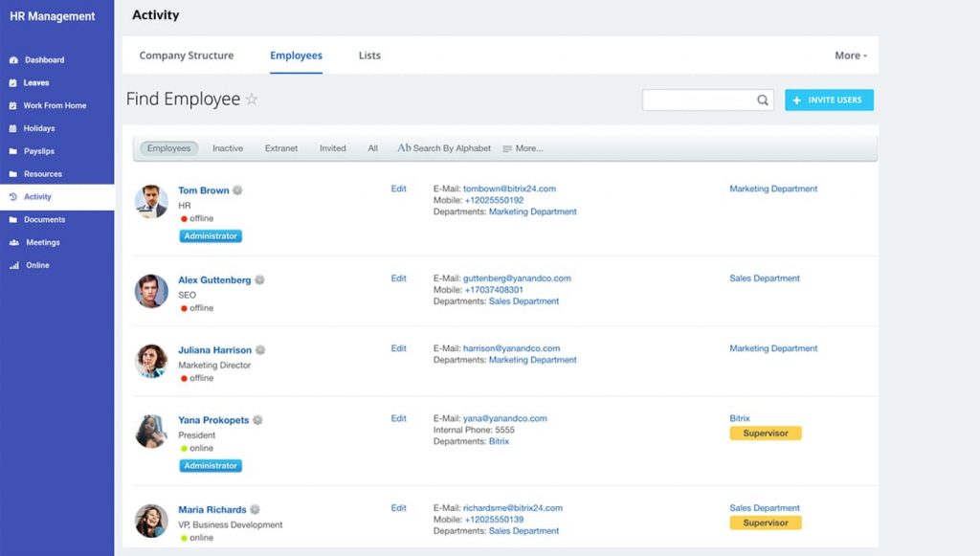Select the Inactive employees filter
Screen dimensions: 980x556
coord(227,148)
